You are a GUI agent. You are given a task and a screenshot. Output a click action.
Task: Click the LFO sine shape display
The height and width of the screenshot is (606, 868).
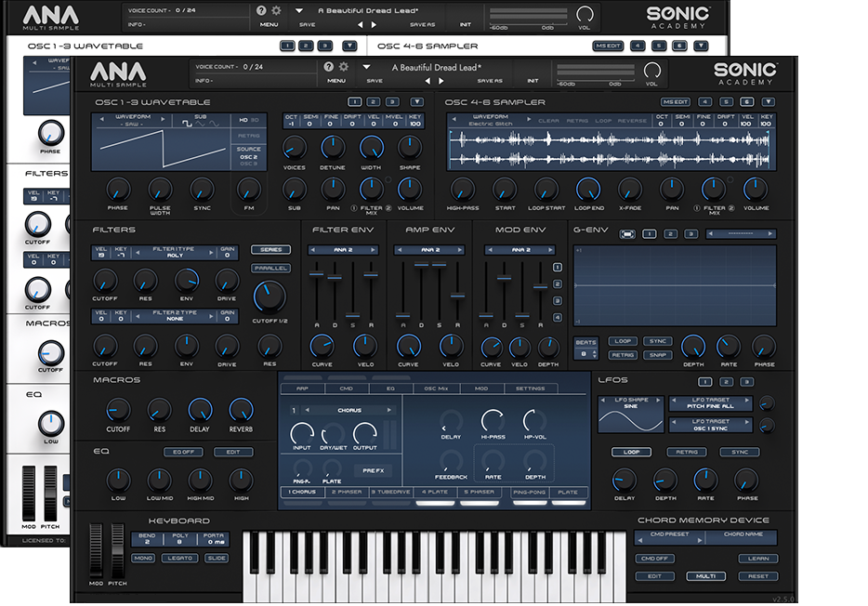(630, 415)
